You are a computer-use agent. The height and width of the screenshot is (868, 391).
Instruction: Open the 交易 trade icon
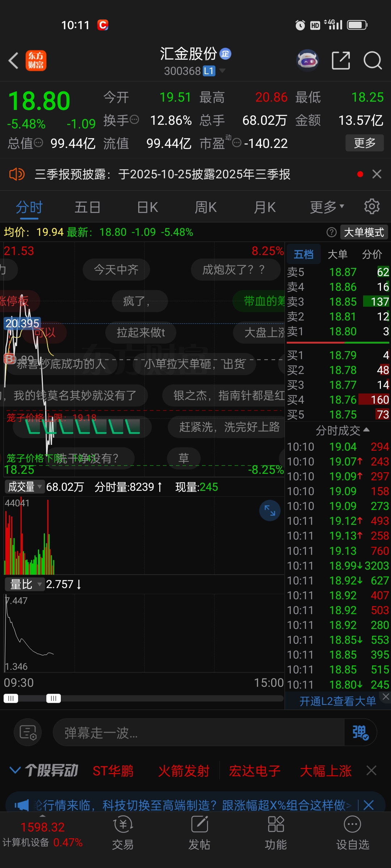click(123, 833)
